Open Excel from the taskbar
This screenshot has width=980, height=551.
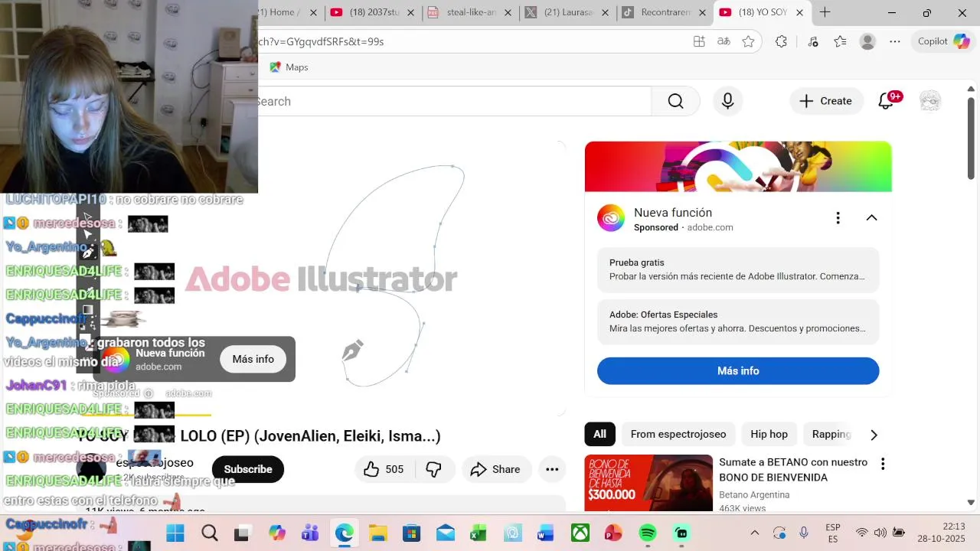tap(479, 533)
